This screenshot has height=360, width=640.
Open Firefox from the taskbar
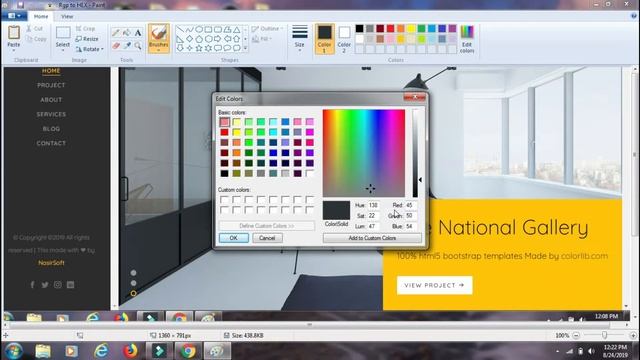pos(130,351)
